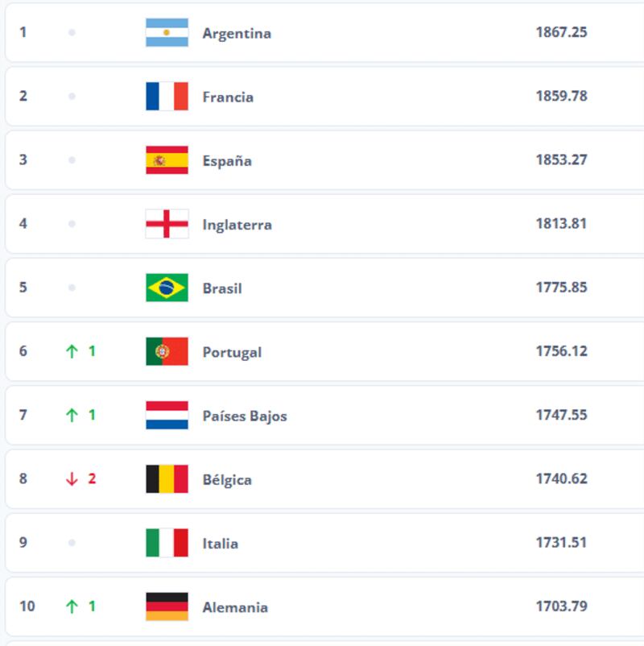Viewport: 644px width, 646px height.
Task: Select the Países Bajos country name
Action: (245, 416)
